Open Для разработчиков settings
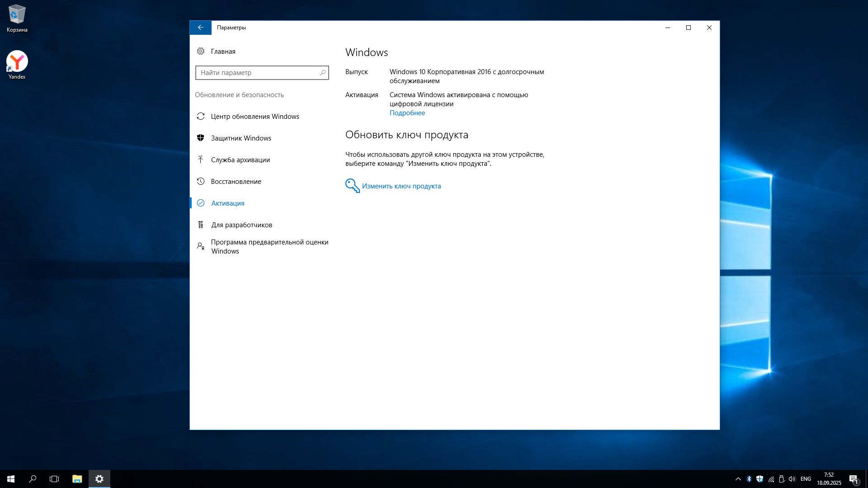The width and height of the screenshot is (868, 488). [241, 225]
